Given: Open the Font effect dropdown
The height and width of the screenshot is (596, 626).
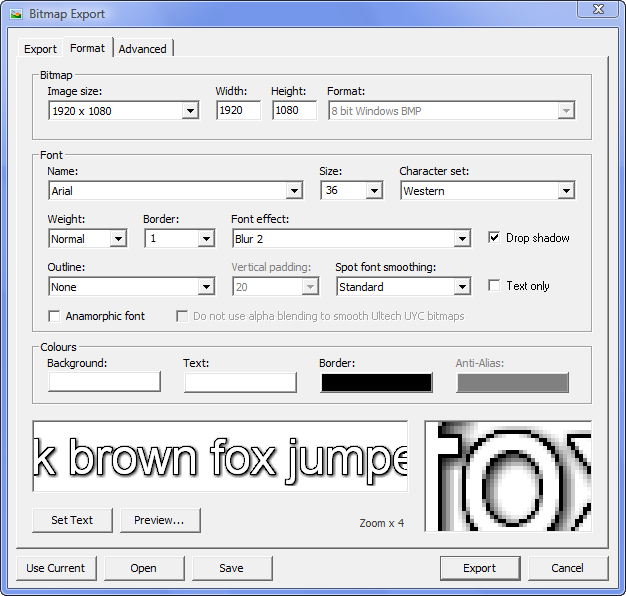Looking at the screenshot, I should (x=462, y=239).
